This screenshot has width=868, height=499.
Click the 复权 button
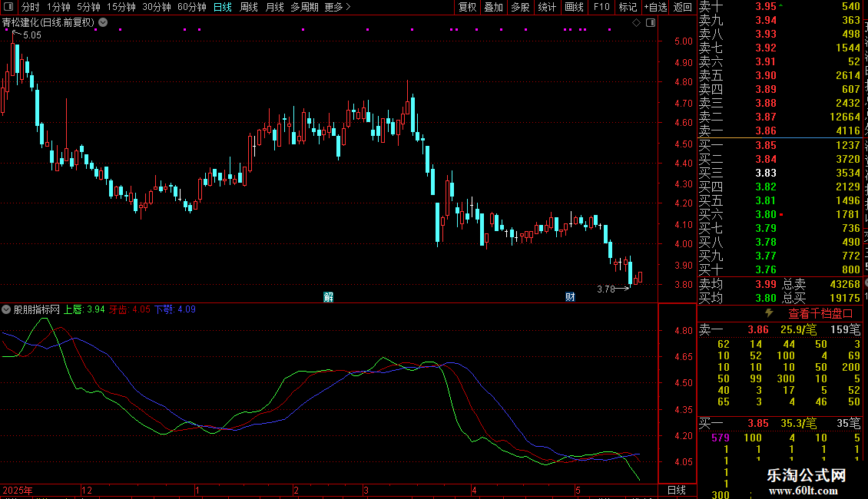click(467, 7)
